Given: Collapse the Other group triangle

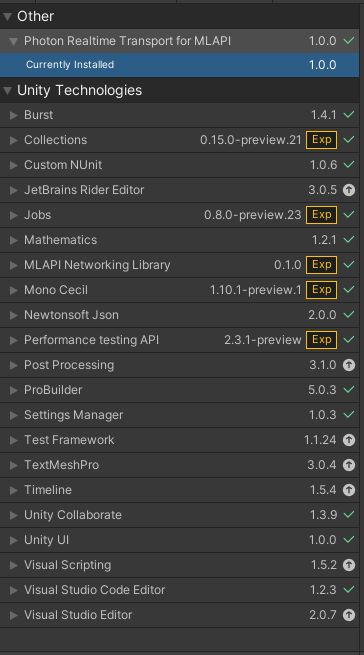Looking at the screenshot, I should (7, 17).
